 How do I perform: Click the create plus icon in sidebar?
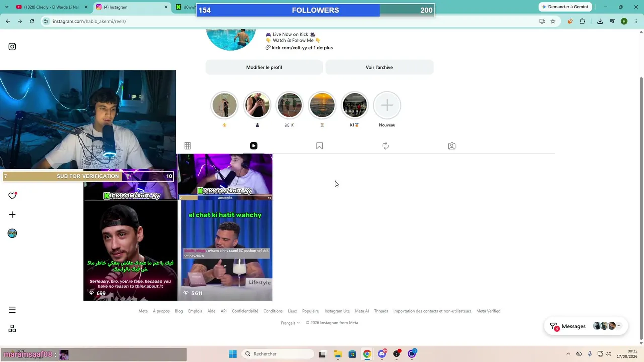[12, 215]
